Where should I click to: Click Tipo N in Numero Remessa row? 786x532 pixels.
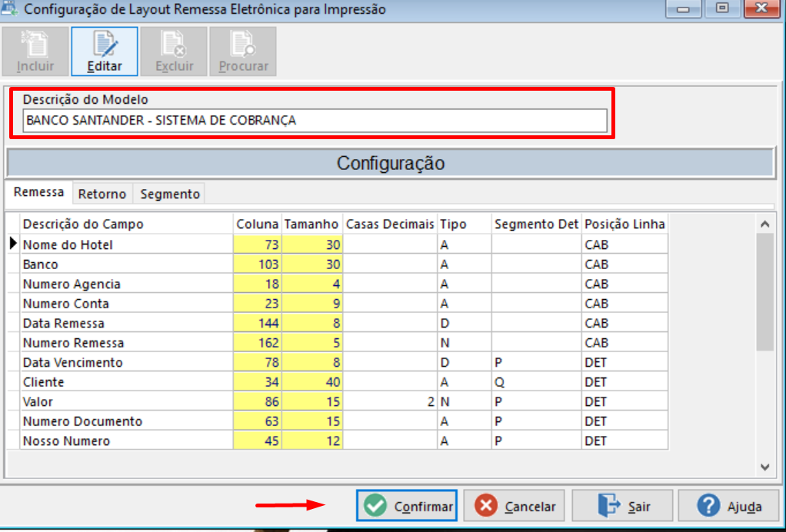[465, 342]
